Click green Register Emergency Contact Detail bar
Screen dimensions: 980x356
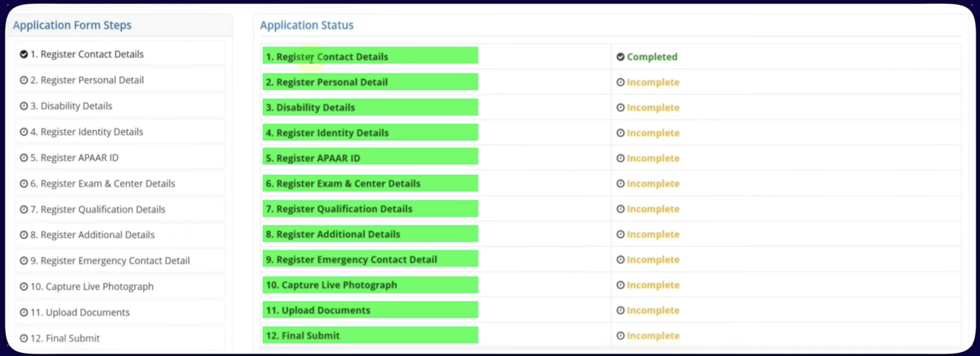[370, 259]
